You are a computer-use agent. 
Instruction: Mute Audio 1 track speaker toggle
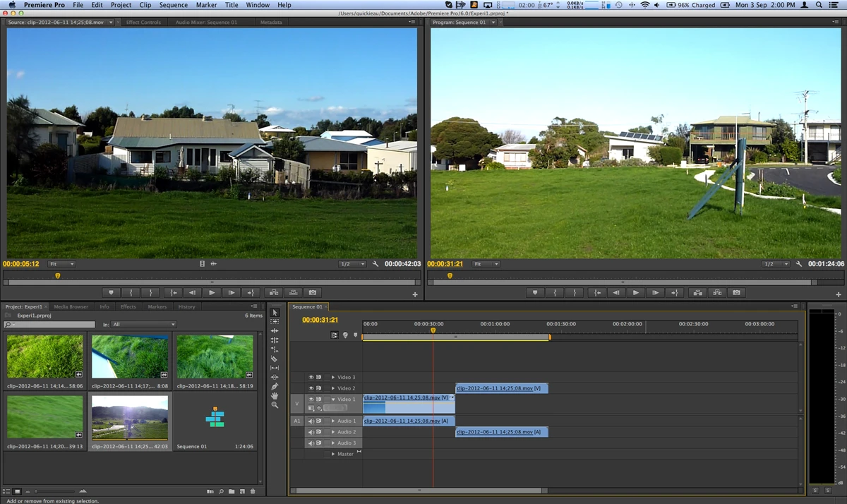[311, 421]
